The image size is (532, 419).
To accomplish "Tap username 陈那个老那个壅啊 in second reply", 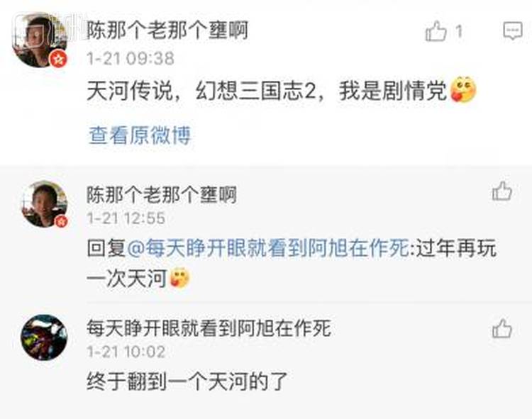I will click(162, 195).
